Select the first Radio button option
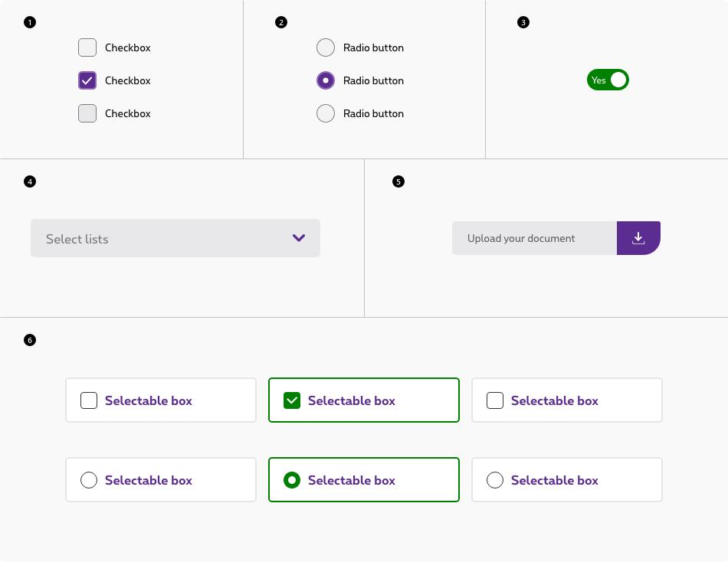Screen dimensions: 728x562 tap(326, 47)
